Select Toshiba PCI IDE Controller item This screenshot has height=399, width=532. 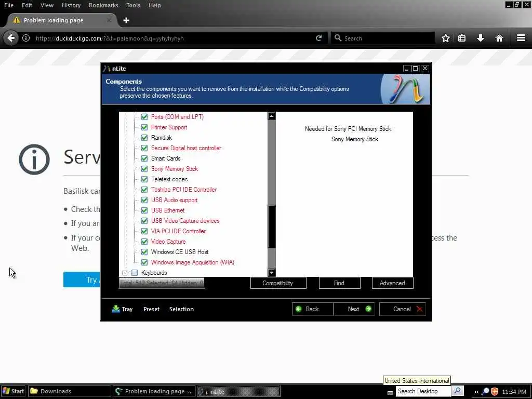pyautogui.click(x=184, y=190)
